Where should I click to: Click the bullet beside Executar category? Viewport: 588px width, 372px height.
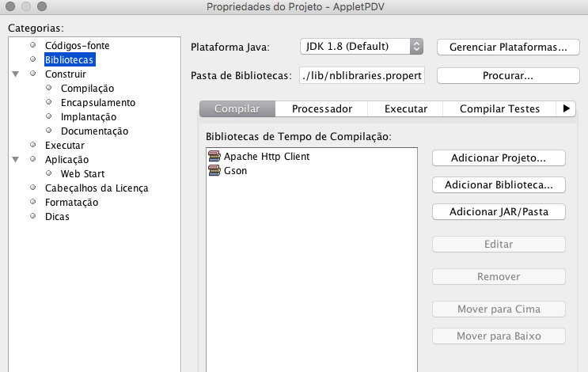[x=33, y=145]
